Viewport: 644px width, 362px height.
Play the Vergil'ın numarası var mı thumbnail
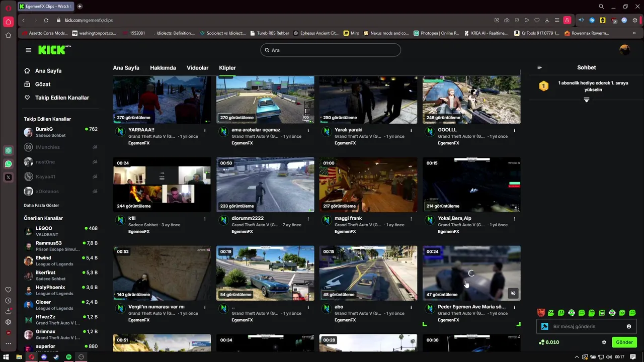pyautogui.click(x=162, y=273)
